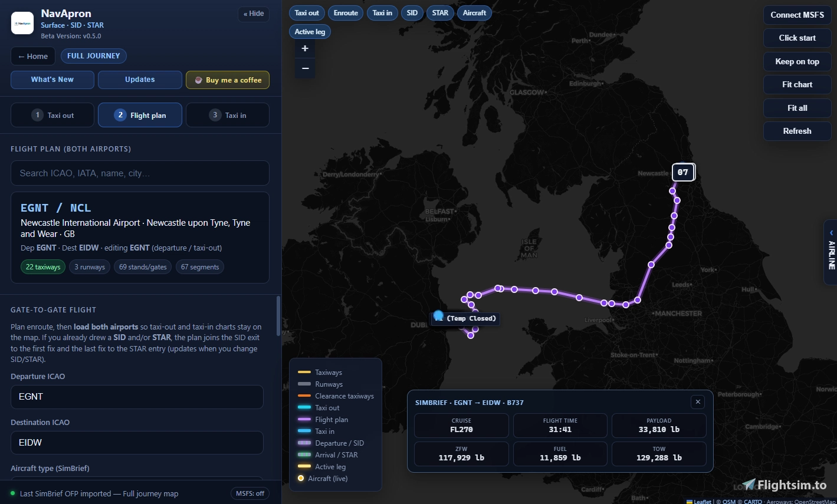
Task: Click the blue aircraft position marker
Action: pyautogui.click(x=438, y=315)
